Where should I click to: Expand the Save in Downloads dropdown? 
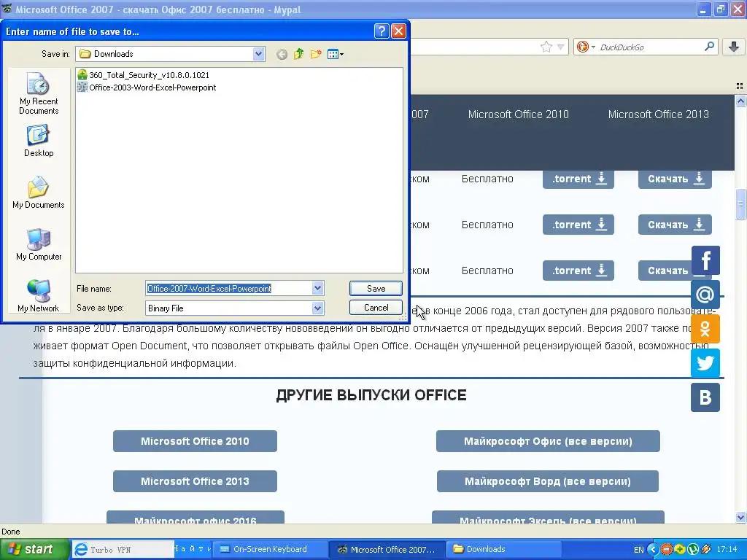click(x=259, y=54)
